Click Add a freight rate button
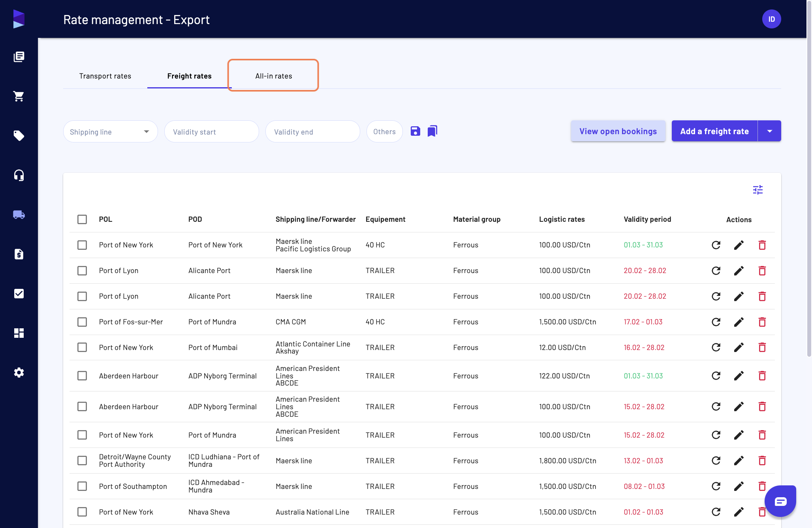The height and width of the screenshot is (528, 812). [714, 131]
